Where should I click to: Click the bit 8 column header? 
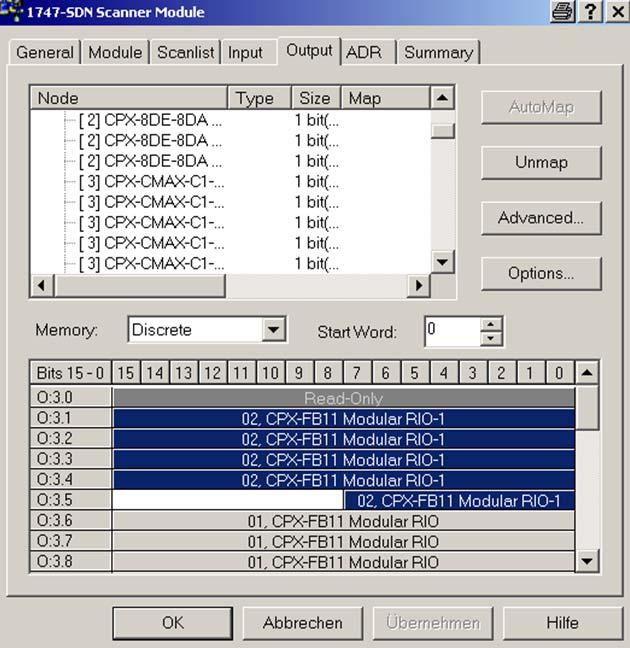(328, 373)
